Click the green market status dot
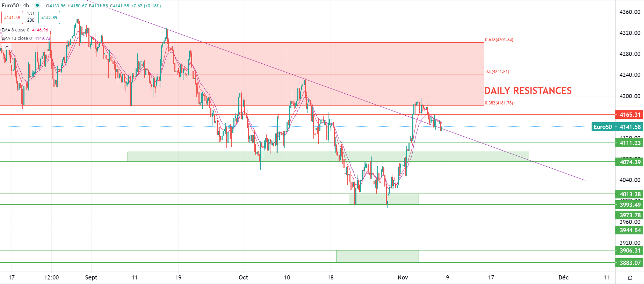This screenshot has height=284, width=644. pos(37,6)
